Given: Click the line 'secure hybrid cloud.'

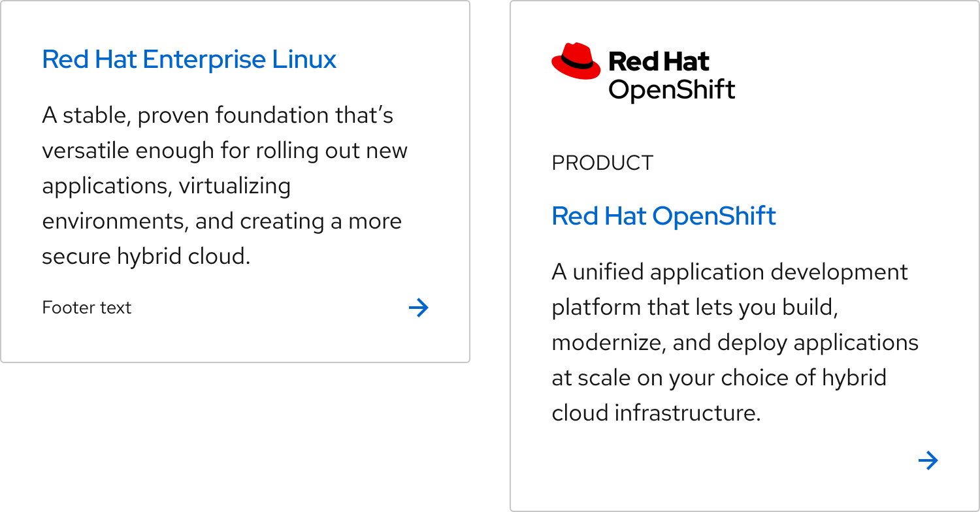Looking at the screenshot, I should click(x=146, y=257).
